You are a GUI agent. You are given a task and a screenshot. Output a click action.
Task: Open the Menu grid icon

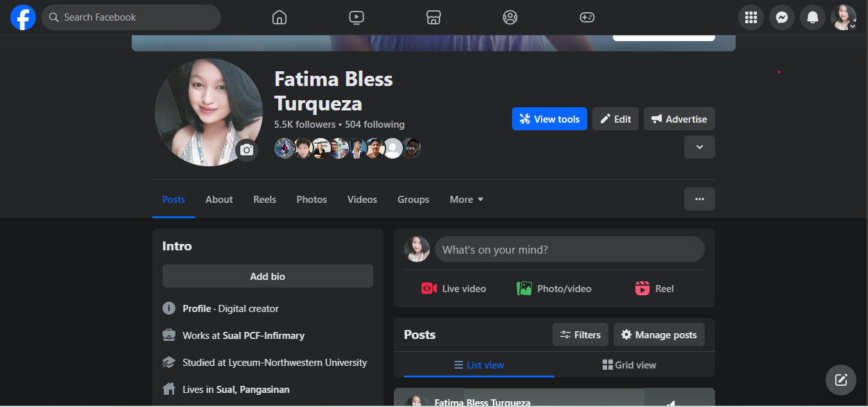(751, 17)
